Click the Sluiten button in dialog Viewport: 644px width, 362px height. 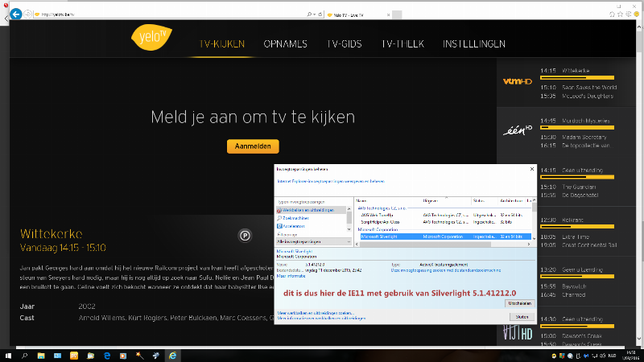(521, 317)
